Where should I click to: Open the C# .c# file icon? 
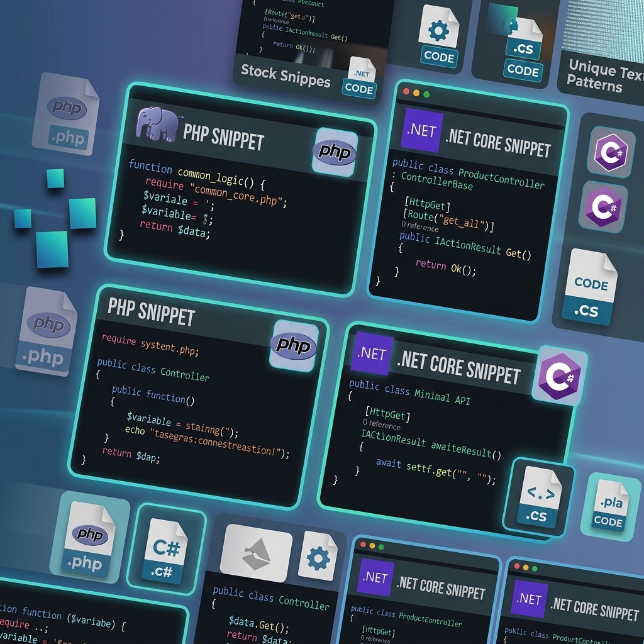(x=165, y=551)
